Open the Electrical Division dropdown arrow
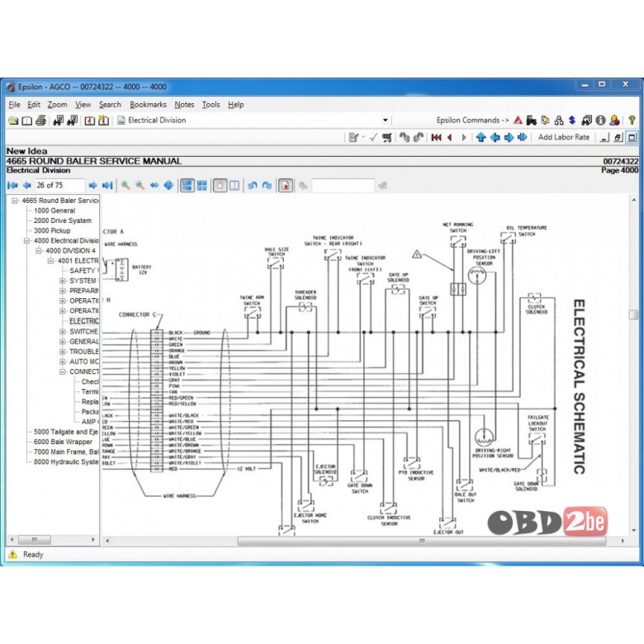Screen dimensions: 644x644 click(386, 121)
